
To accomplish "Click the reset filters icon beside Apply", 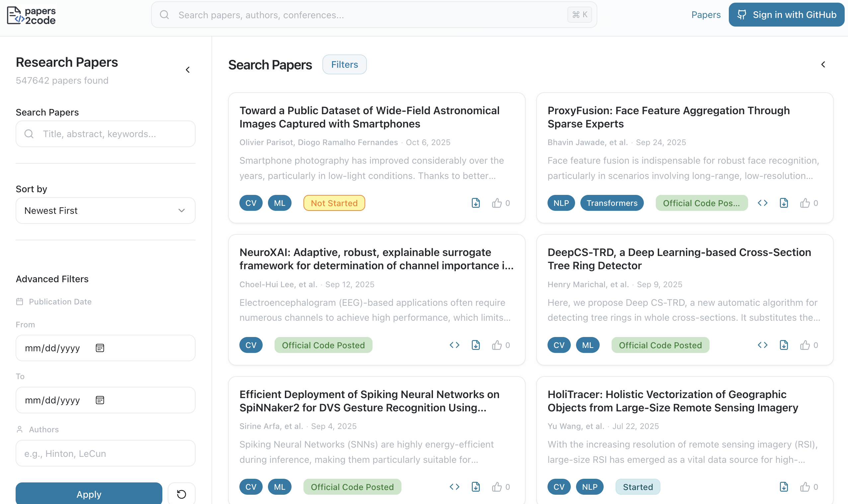I will (181, 494).
